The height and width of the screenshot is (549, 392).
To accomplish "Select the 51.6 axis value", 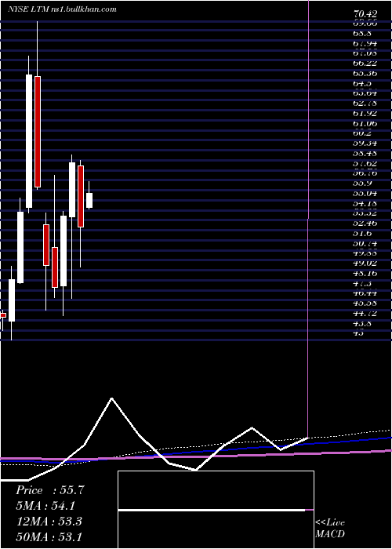I will click(363, 234).
